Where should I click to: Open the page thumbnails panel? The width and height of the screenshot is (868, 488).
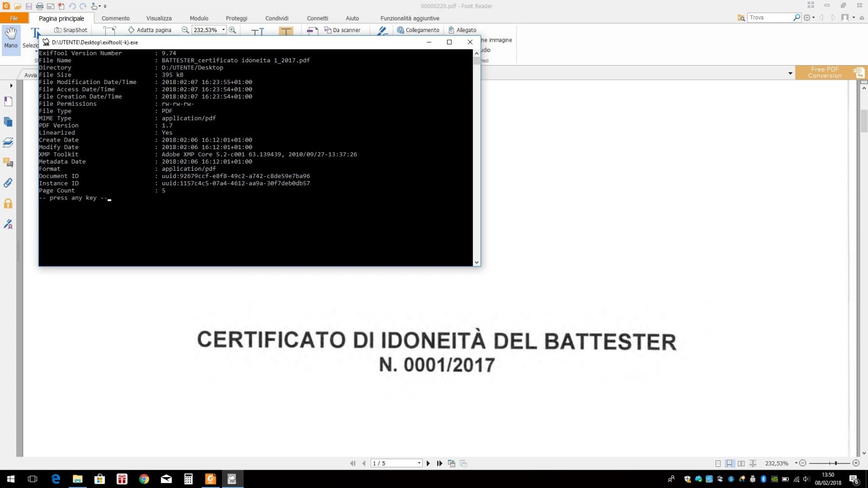point(8,122)
